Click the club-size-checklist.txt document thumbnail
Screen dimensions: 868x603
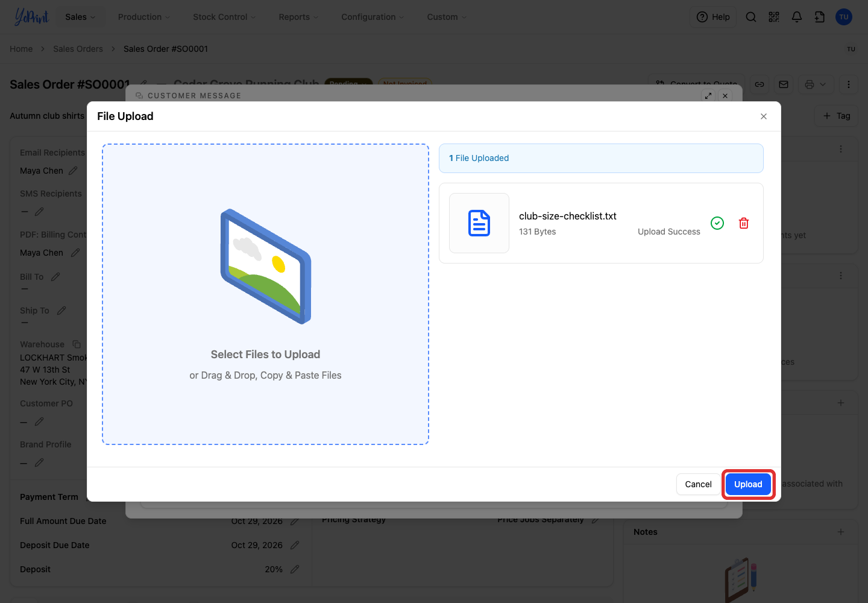click(479, 223)
